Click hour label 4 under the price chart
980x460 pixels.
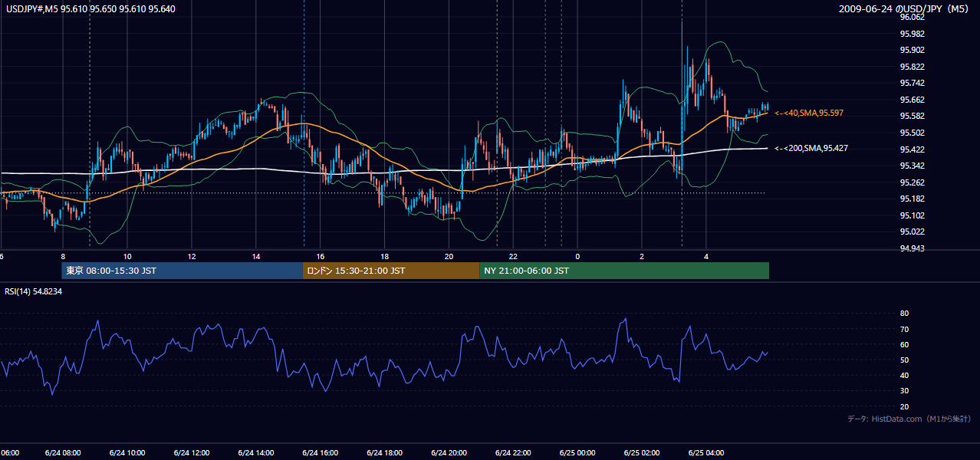pyautogui.click(x=706, y=256)
